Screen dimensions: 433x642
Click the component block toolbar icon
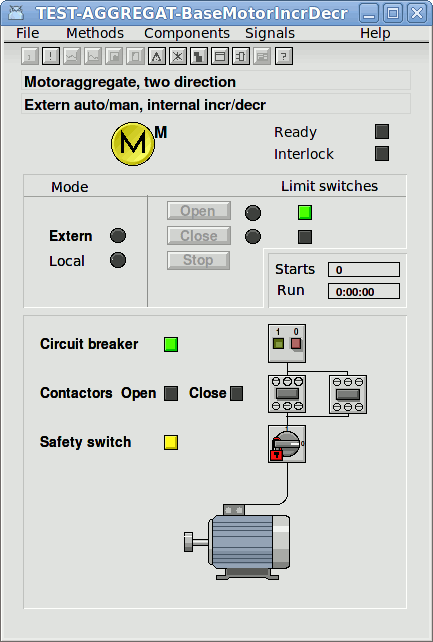[x=241, y=57]
